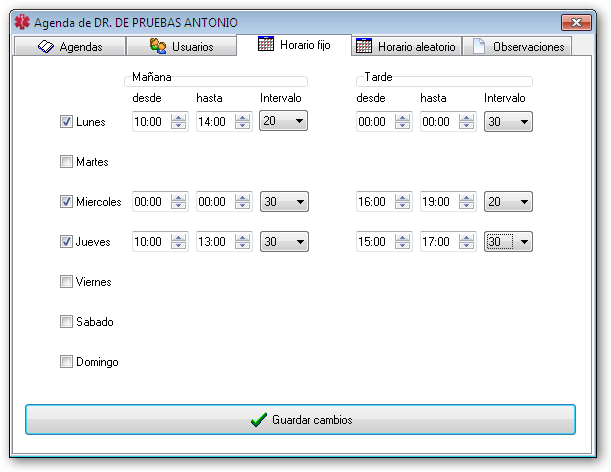The image size is (611, 472).
Task: Click the red application icon in title bar
Action: pyautogui.click(x=21, y=21)
